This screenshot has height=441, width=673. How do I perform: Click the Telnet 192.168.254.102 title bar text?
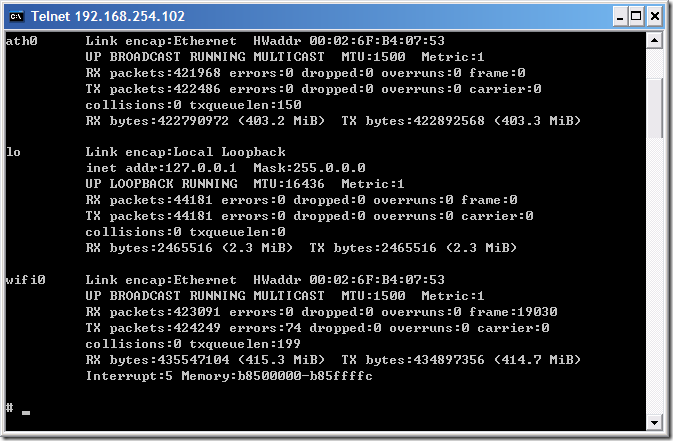108,16
